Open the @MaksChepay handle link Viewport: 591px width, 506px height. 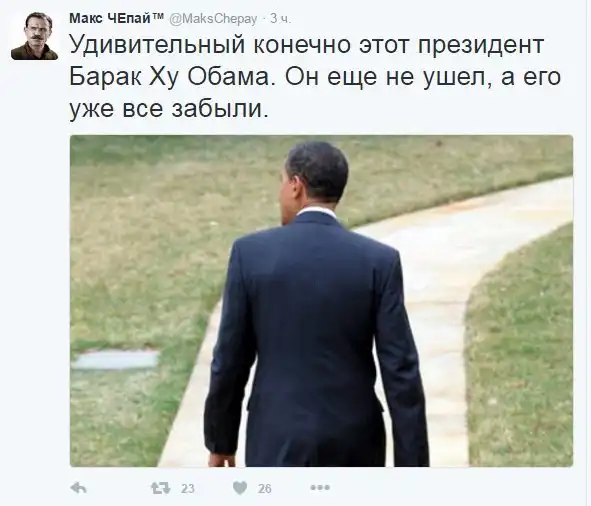pos(213,19)
